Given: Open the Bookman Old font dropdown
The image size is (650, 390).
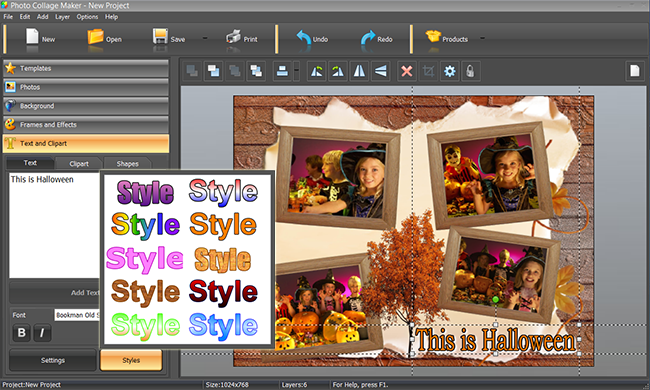Looking at the screenshot, I should pyautogui.click(x=77, y=315).
